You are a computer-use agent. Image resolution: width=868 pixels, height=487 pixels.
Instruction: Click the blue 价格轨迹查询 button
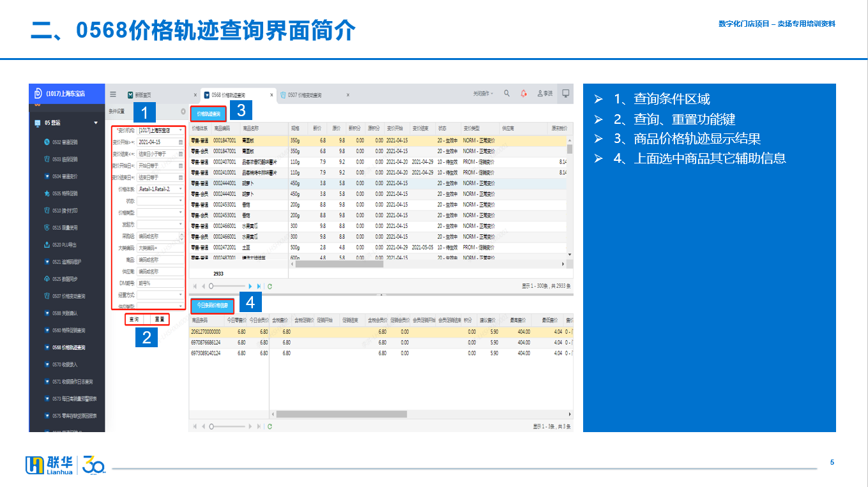208,114
